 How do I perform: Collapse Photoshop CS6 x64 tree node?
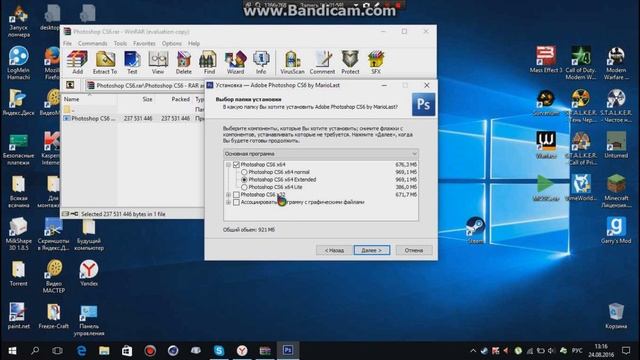coord(228,164)
